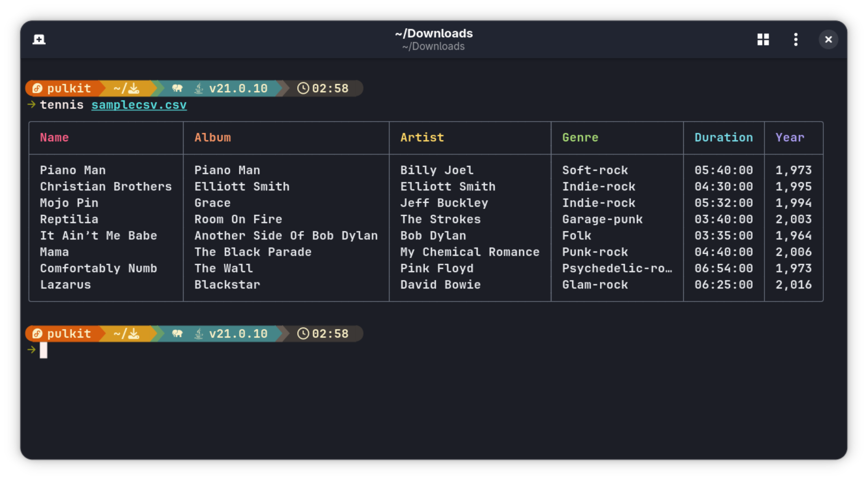Click the tab overview grid icon
The image size is (868, 480).
click(763, 39)
